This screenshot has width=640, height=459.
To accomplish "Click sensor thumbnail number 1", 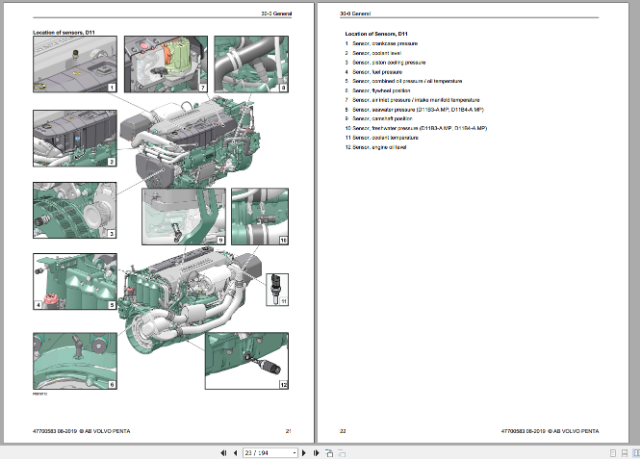I will [75, 64].
